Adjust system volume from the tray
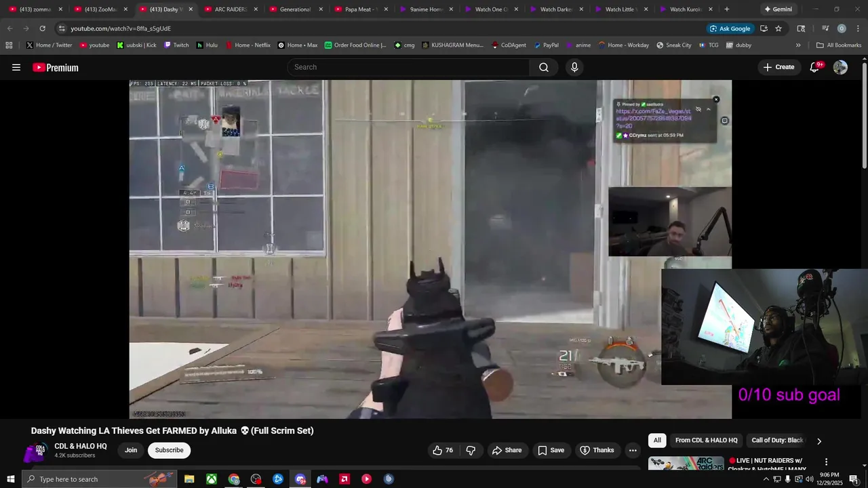 (x=809, y=479)
